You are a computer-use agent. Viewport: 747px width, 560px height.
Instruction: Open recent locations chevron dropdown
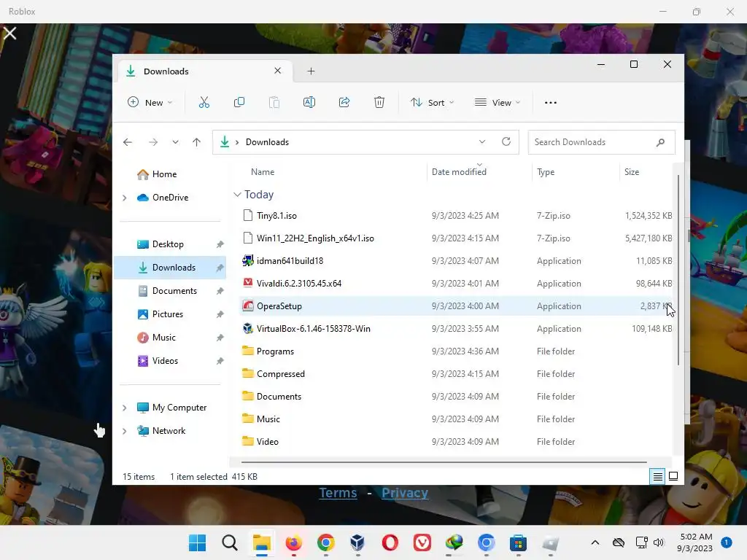point(175,142)
